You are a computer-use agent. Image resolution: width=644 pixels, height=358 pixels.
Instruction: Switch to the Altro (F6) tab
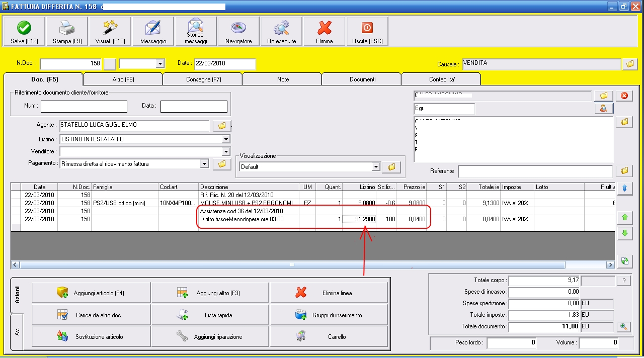(x=123, y=79)
